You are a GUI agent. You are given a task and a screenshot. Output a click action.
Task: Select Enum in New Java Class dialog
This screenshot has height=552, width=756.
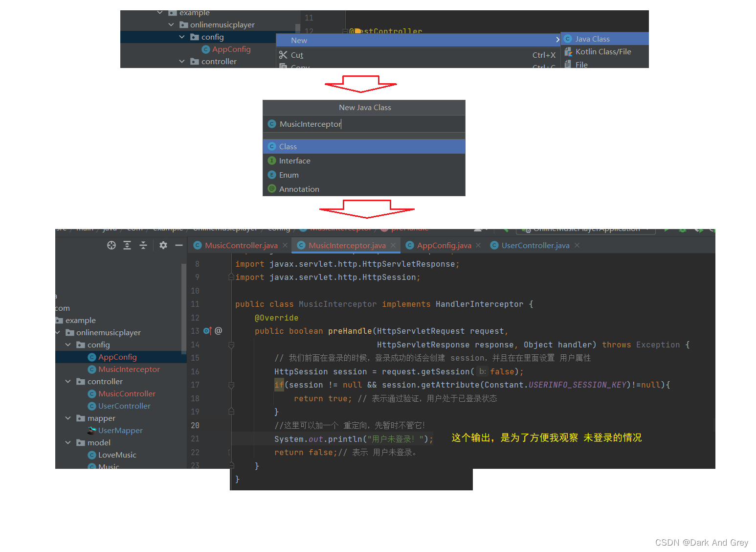click(364, 175)
